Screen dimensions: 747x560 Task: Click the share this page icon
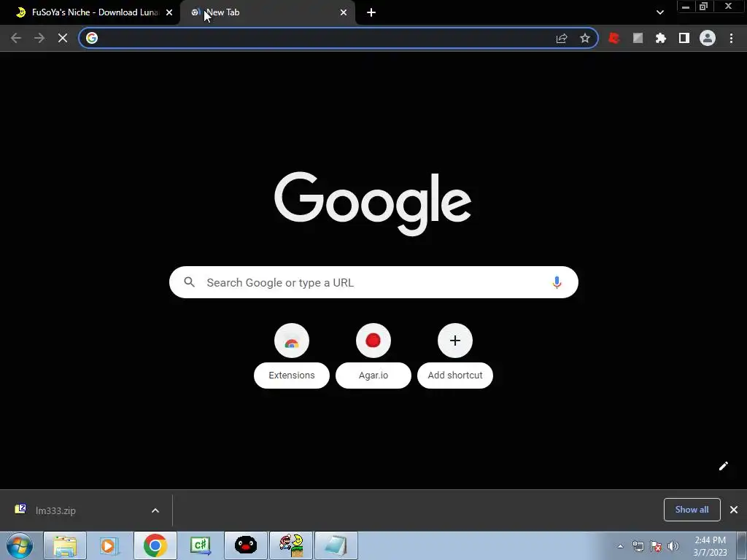pos(562,38)
